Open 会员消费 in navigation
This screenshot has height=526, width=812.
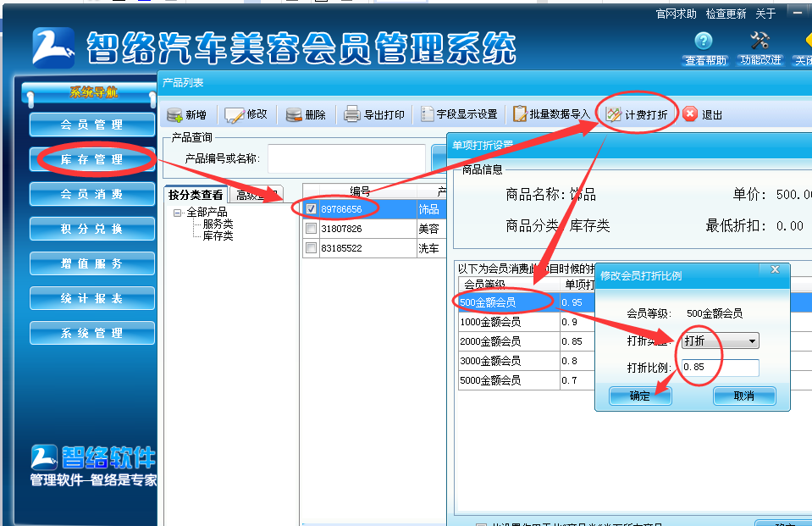click(x=92, y=194)
